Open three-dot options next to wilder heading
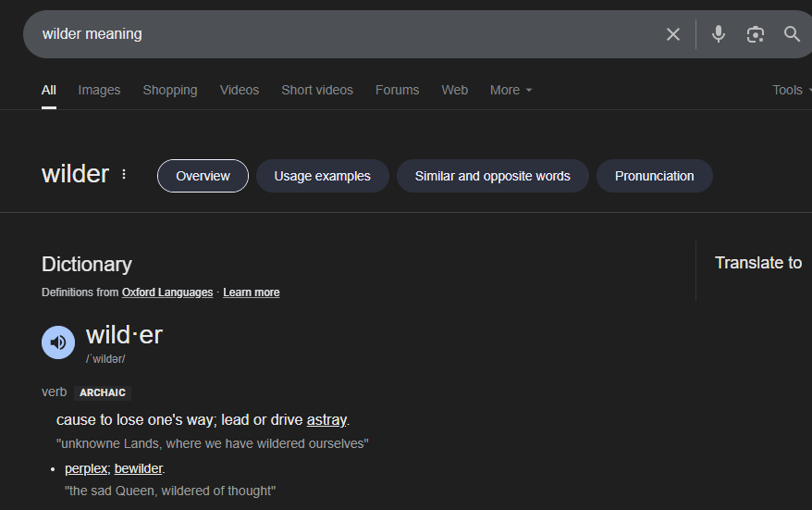This screenshot has width=812, height=510. 124,174
